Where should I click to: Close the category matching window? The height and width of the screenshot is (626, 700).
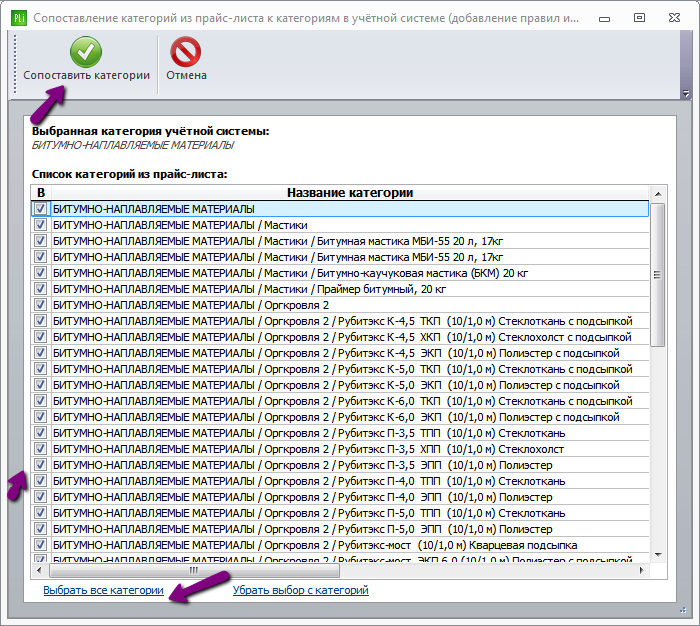674,18
